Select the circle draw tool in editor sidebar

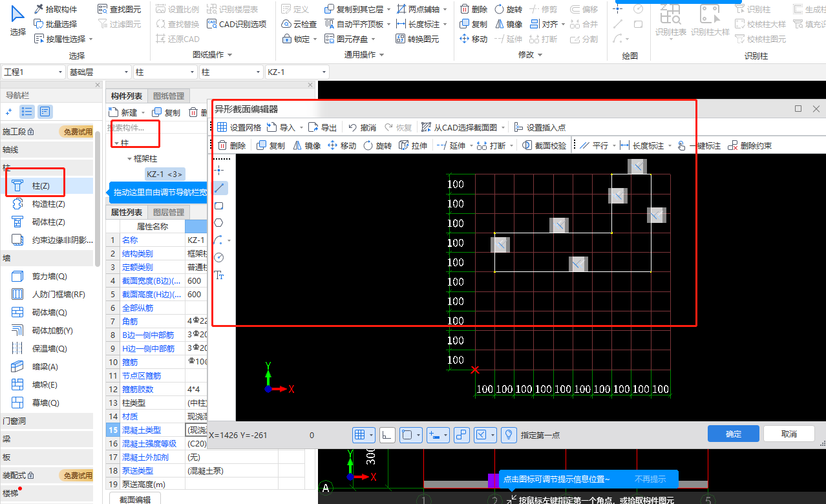(219, 258)
